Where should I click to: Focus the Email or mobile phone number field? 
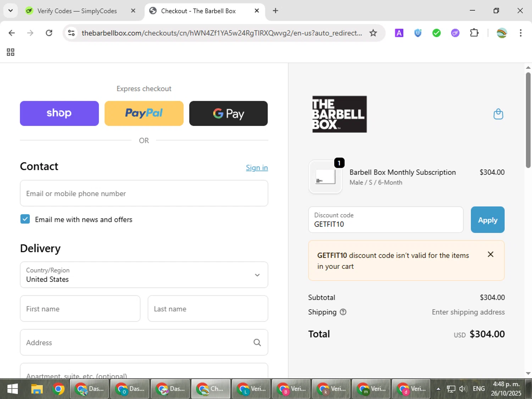click(144, 193)
